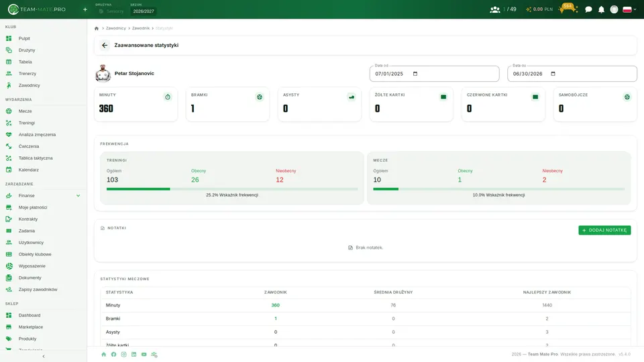Click the home breadcrumb icon
The height and width of the screenshot is (362, 644).
point(97,28)
